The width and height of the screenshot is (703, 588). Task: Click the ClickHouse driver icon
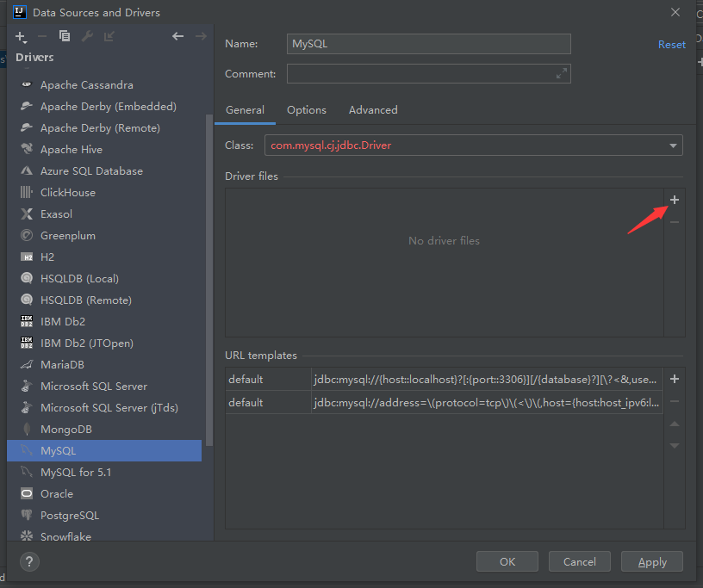click(27, 192)
